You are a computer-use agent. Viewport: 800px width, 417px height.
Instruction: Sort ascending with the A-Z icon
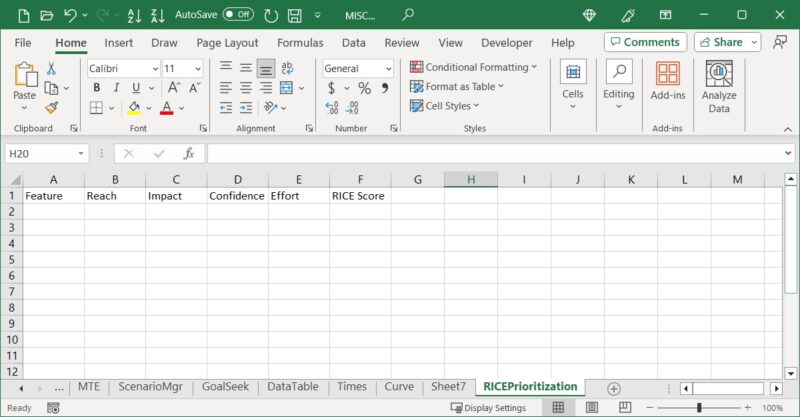(134, 15)
